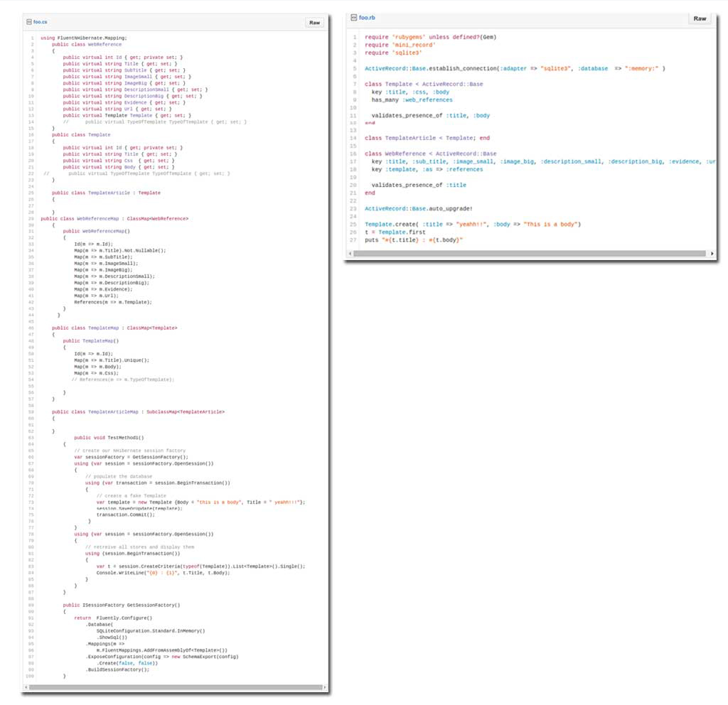Select line number 1 in foo.rb

pyautogui.click(x=355, y=37)
